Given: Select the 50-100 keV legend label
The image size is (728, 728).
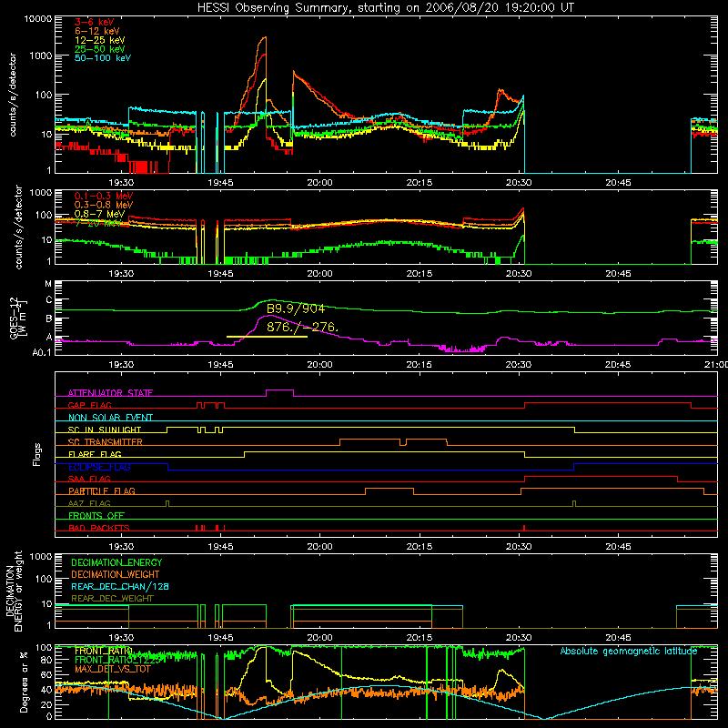Looking at the screenshot, I should (x=103, y=58).
